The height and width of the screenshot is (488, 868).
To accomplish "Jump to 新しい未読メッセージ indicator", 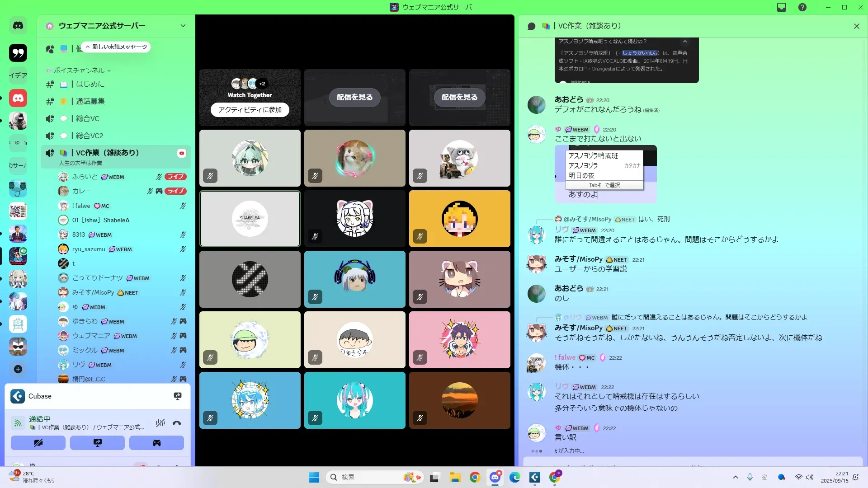I will pos(116,47).
